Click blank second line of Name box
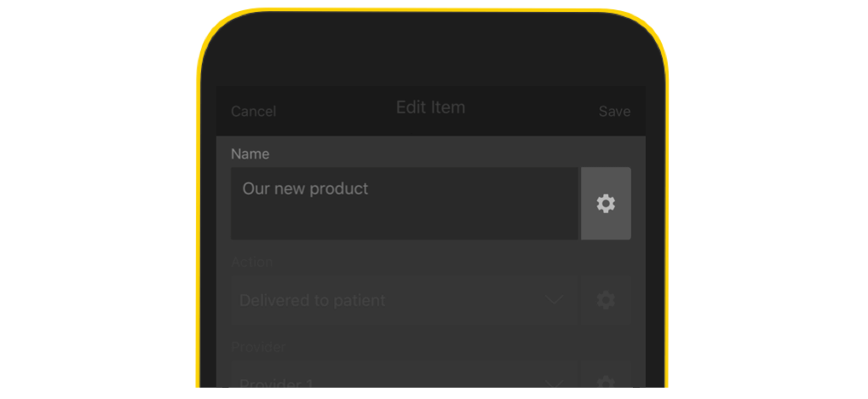The height and width of the screenshot is (399, 868). click(404, 222)
